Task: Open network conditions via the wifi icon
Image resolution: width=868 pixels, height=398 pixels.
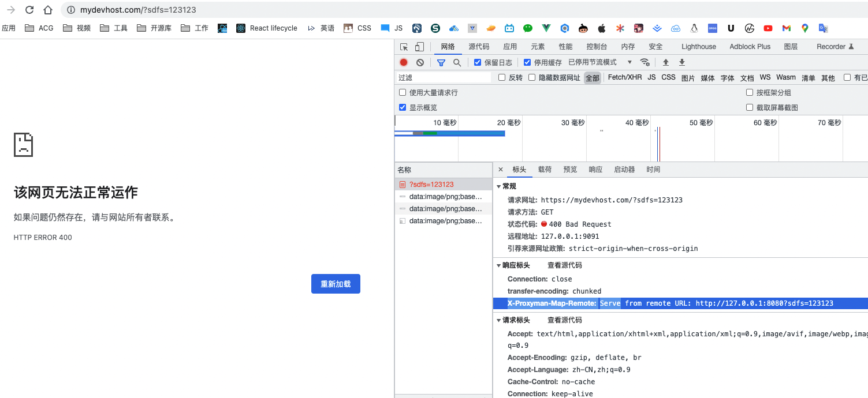Action: [645, 62]
